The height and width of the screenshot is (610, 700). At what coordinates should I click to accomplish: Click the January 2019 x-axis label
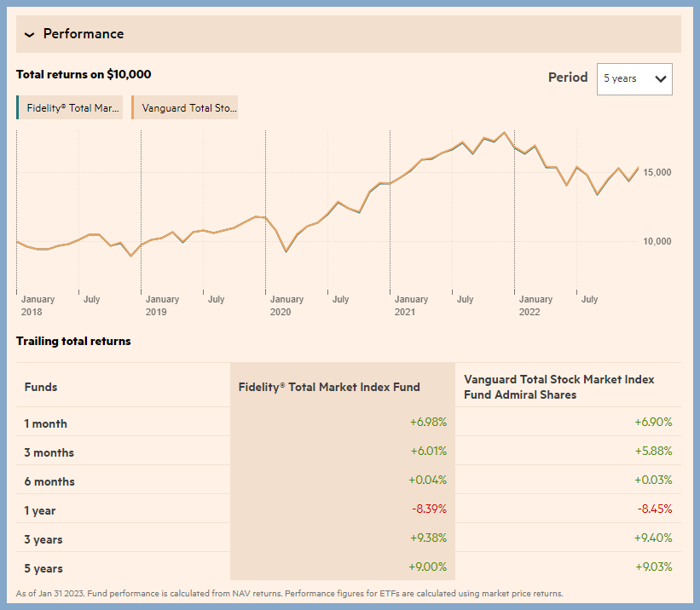162,306
